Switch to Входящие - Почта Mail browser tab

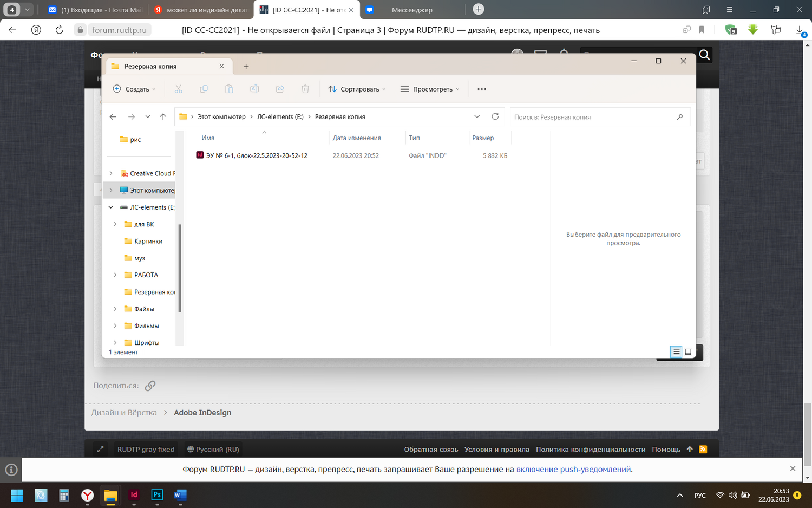pos(95,10)
